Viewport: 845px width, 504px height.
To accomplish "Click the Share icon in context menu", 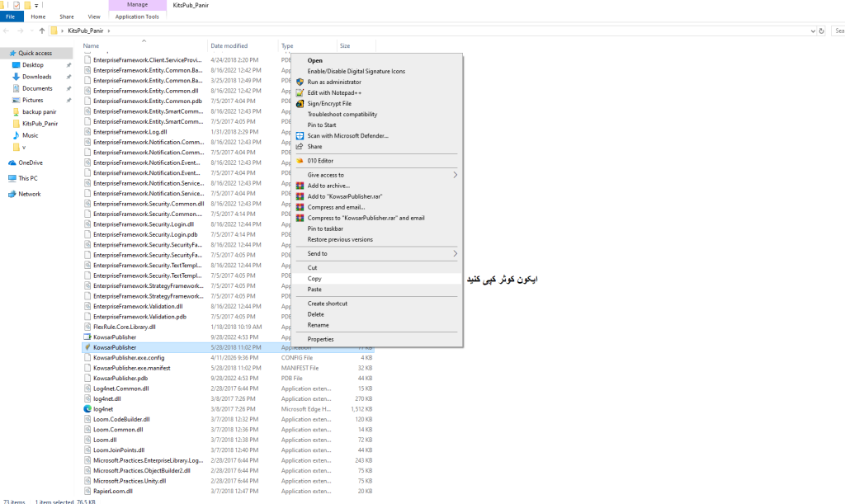I will point(300,146).
